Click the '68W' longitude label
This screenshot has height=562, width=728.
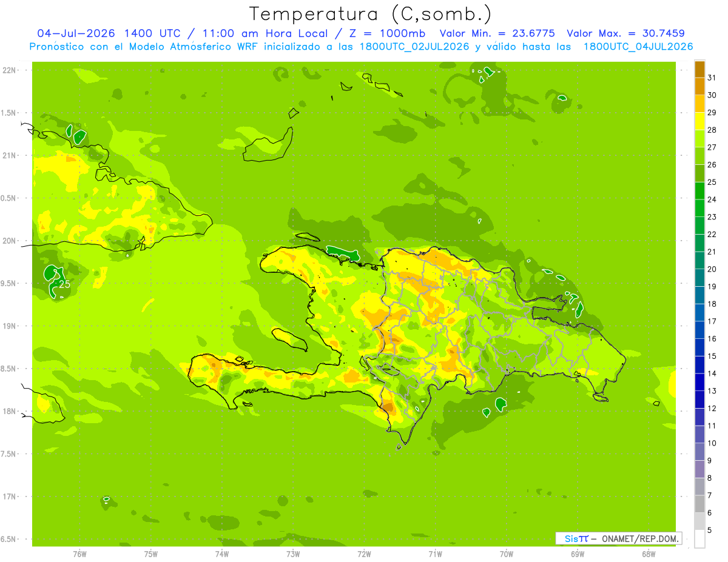[x=648, y=554]
